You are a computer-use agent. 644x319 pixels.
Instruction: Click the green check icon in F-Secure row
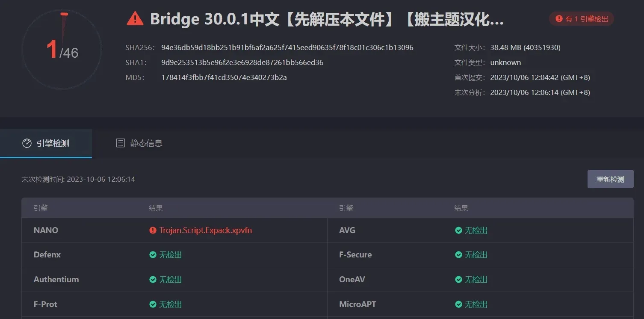click(x=458, y=255)
